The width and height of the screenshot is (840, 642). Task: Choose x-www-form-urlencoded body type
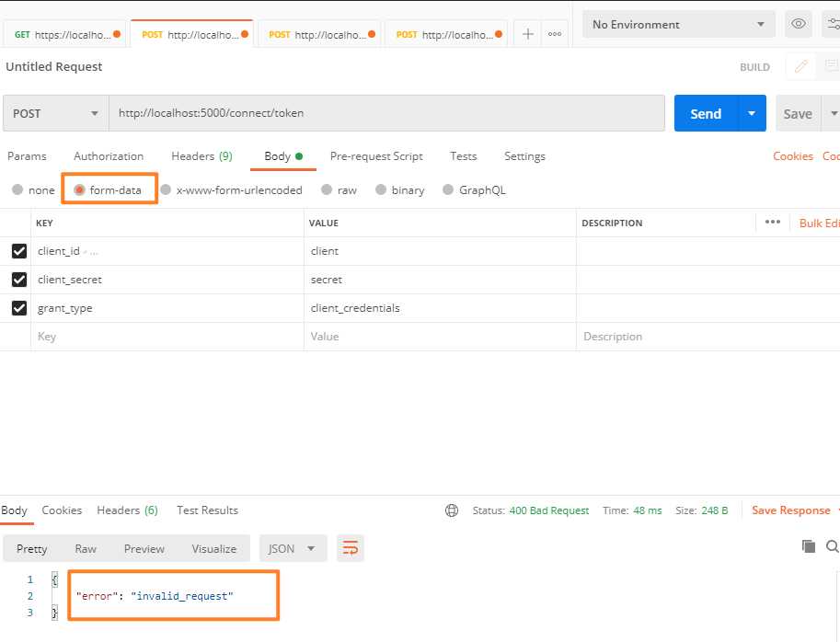coord(166,189)
